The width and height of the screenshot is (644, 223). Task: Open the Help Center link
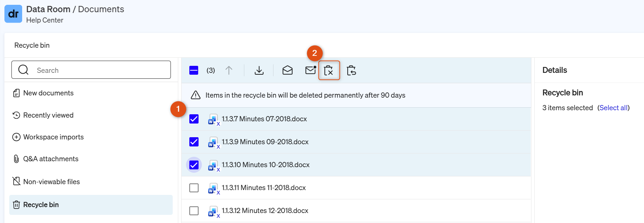(45, 20)
